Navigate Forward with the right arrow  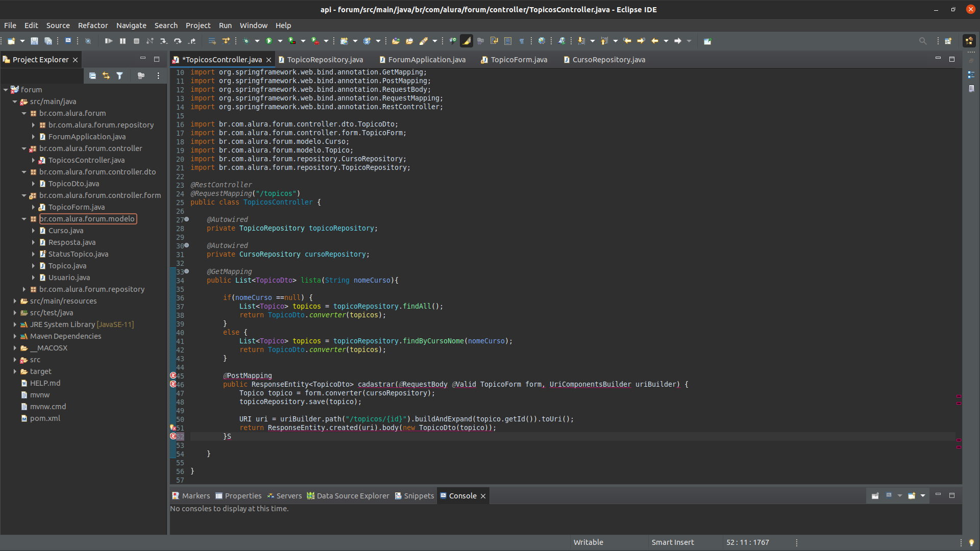coord(678,41)
